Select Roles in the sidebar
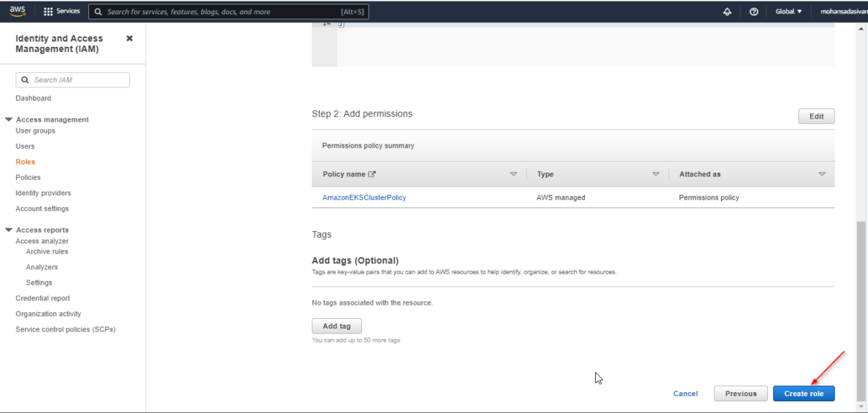The height and width of the screenshot is (413, 868). tap(25, 162)
